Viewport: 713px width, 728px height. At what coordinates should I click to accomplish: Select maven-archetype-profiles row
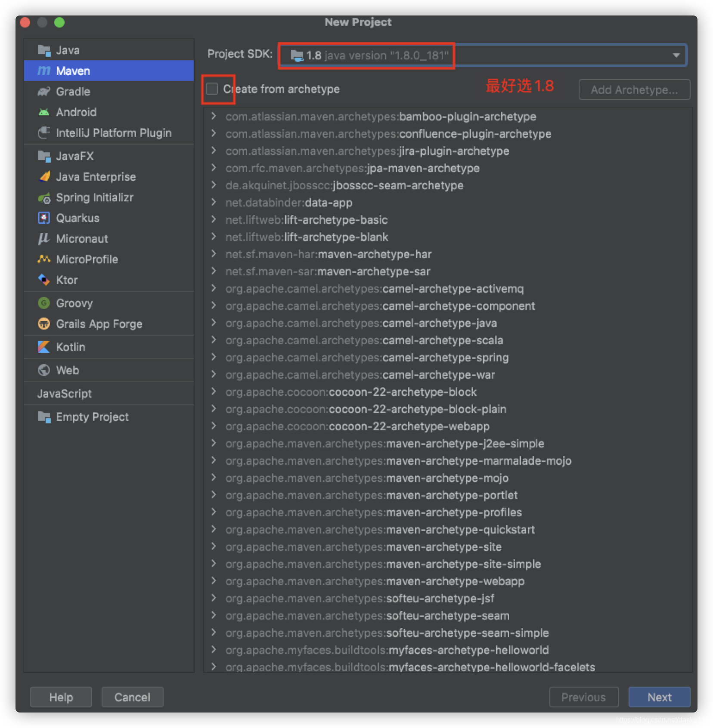pyautogui.click(x=448, y=512)
